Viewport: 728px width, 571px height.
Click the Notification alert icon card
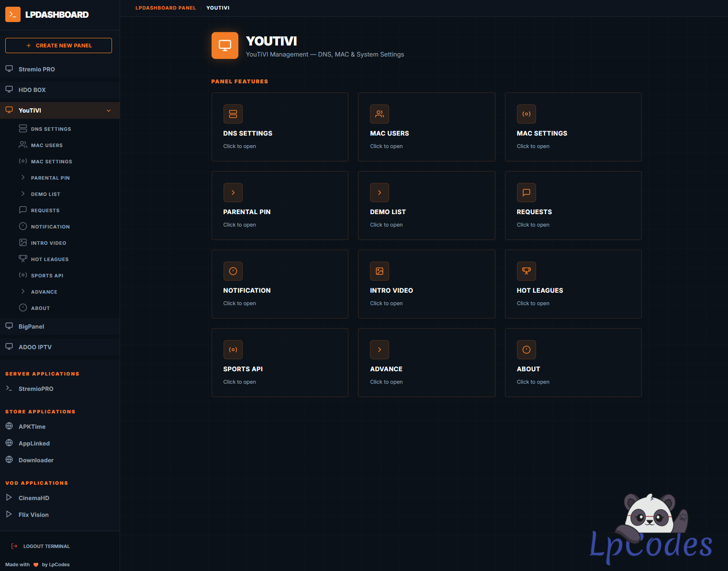tap(233, 271)
